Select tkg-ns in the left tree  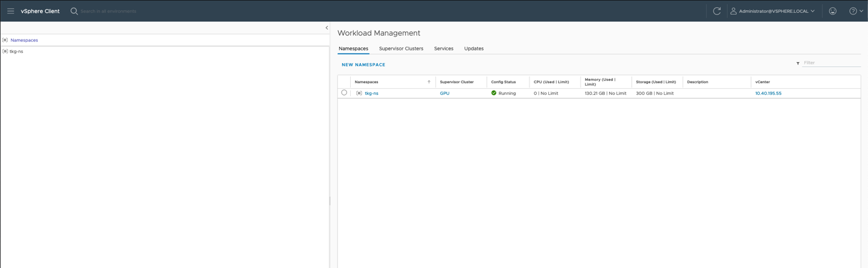[x=16, y=52]
